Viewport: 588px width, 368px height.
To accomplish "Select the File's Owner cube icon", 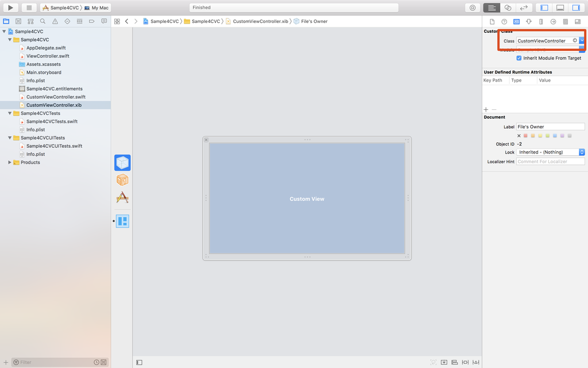I will (123, 163).
